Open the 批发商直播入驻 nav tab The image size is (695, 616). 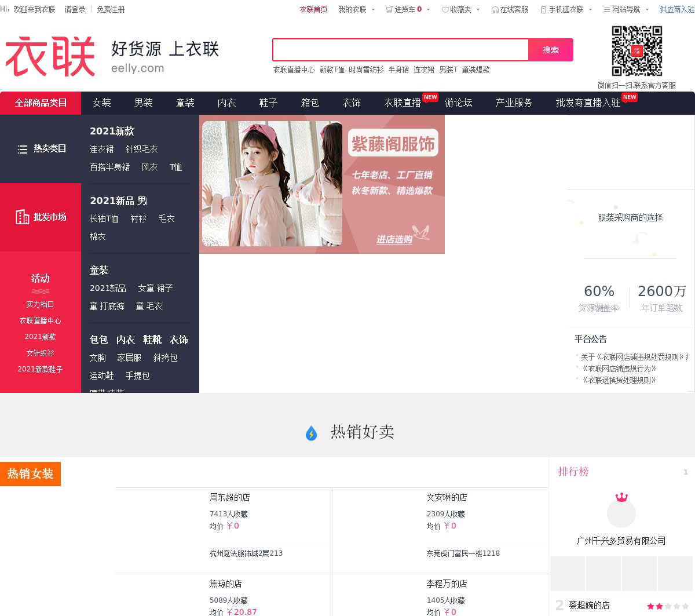click(588, 103)
